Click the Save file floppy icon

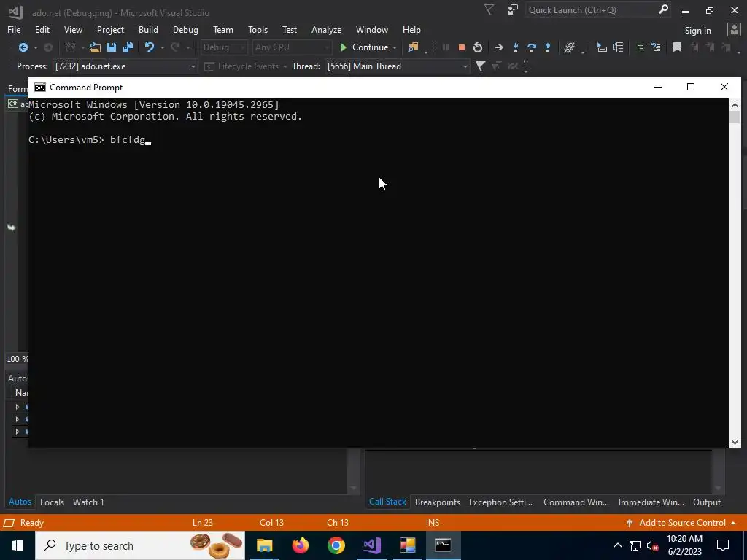(112, 47)
